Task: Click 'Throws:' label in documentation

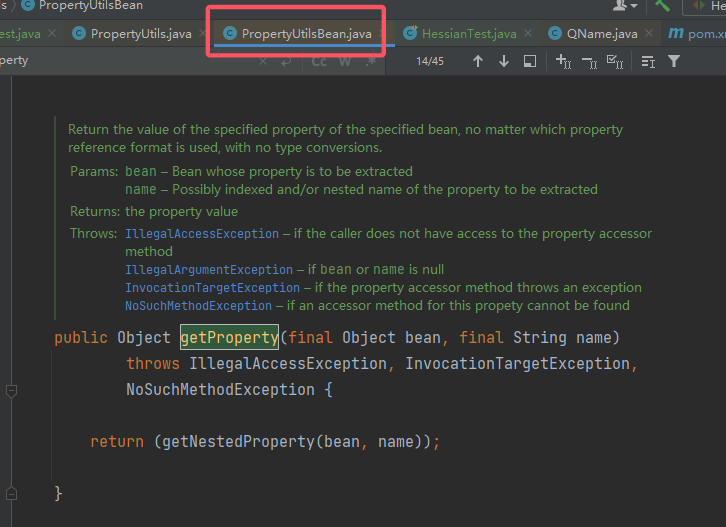Action: (94, 233)
